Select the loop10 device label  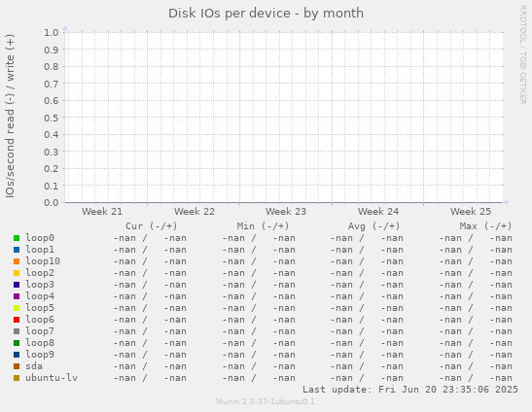coord(43,261)
